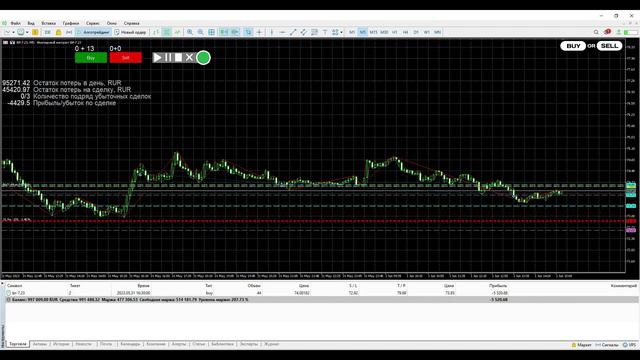The height and width of the screenshot is (360, 640).
Task: Expand the profiles dropdown arrow
Action: tap(27, 32)
